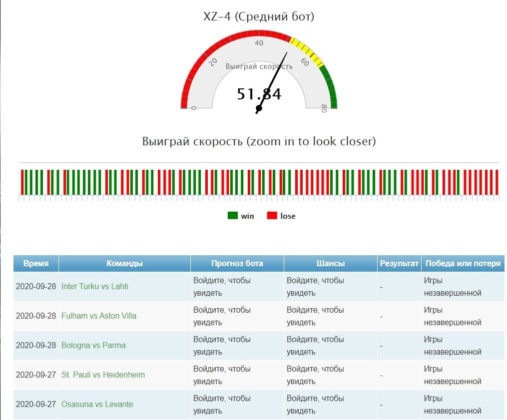
Task: Toggle the lose series legend label
Action: (288, 216)
